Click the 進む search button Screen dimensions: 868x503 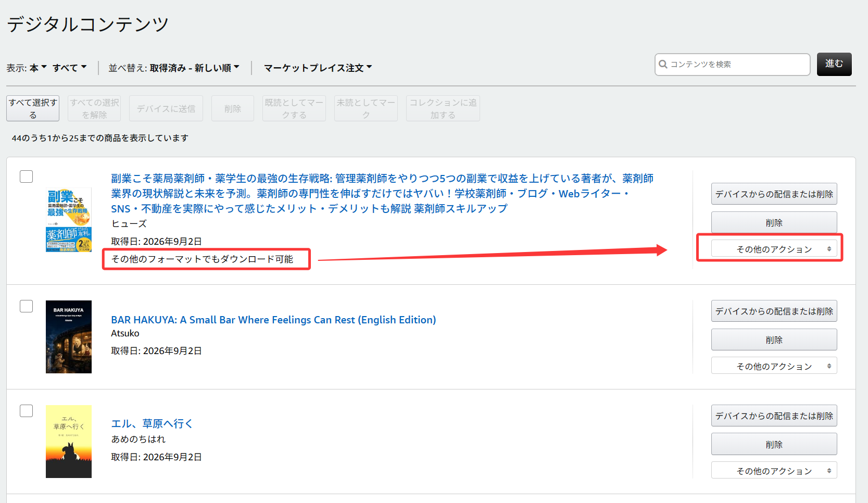[x=834, y=64]
